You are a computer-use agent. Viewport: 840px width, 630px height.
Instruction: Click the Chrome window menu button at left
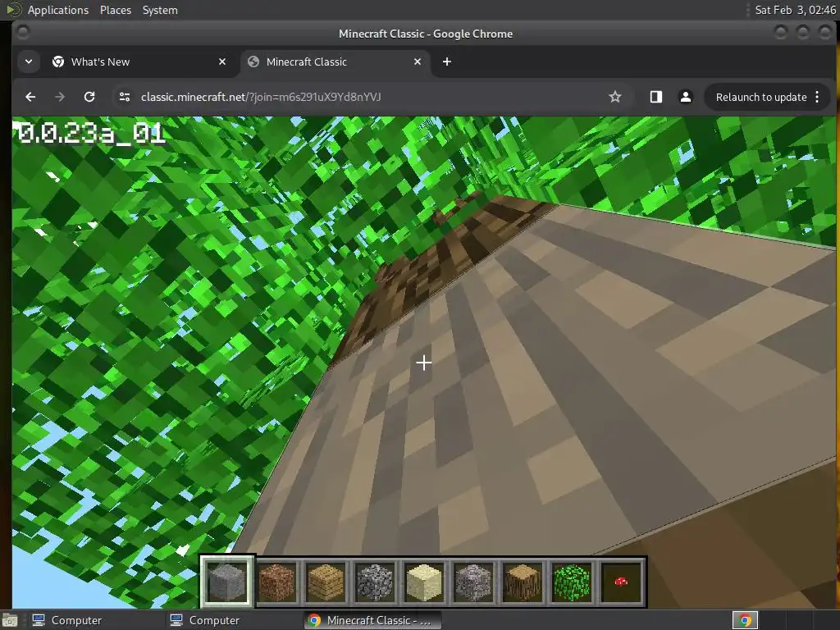coord(22,33)
